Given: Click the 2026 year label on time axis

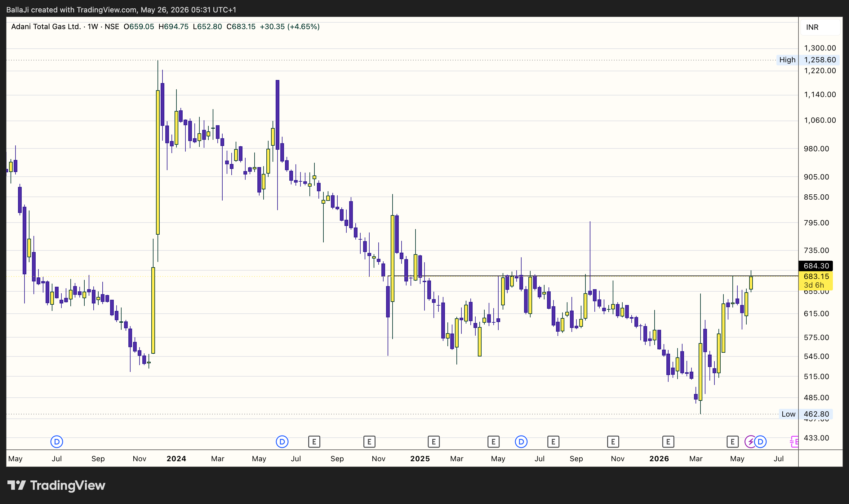Looking at the screenshot, I should pos(659,459).
